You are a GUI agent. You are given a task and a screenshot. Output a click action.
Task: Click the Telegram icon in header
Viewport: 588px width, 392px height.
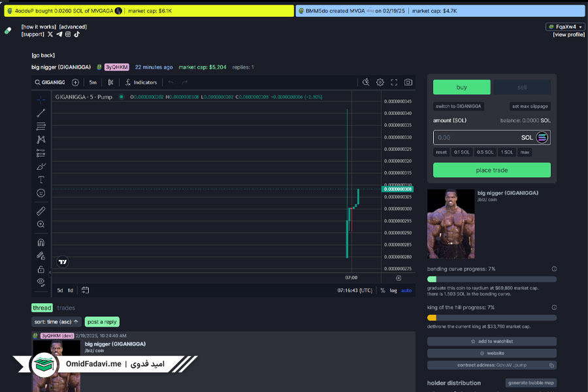point(59,34)
